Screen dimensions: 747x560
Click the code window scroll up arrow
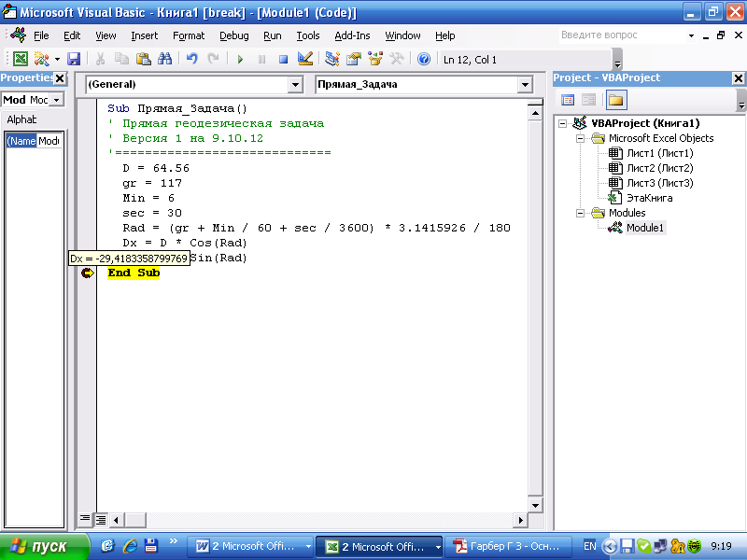(535, 113)
